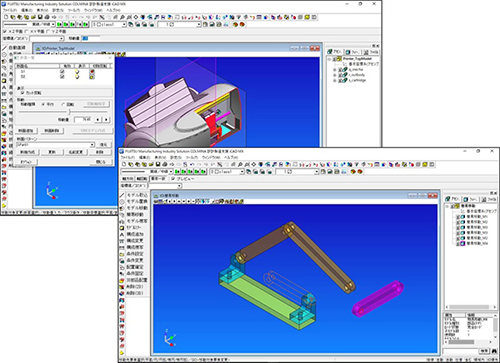500x363 pixels.
Task: Open the Help menu in front window
Action: pyautogui.click(x=231, y=157)
